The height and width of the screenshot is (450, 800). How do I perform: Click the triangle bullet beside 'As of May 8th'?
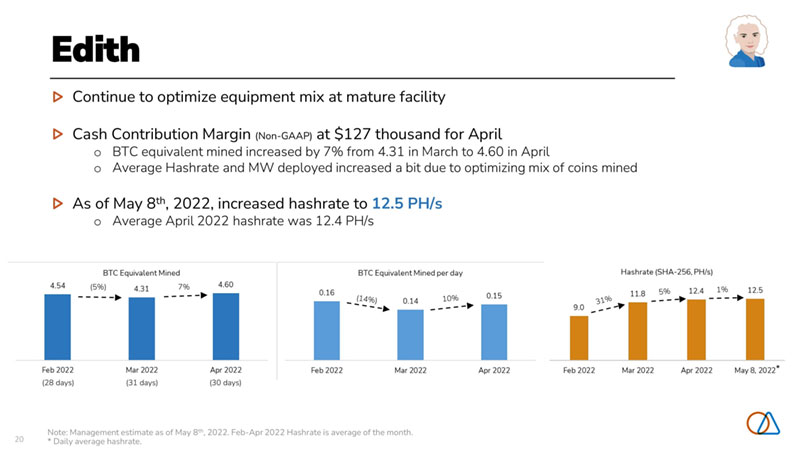pyautogui.click(x=58, y=203)
